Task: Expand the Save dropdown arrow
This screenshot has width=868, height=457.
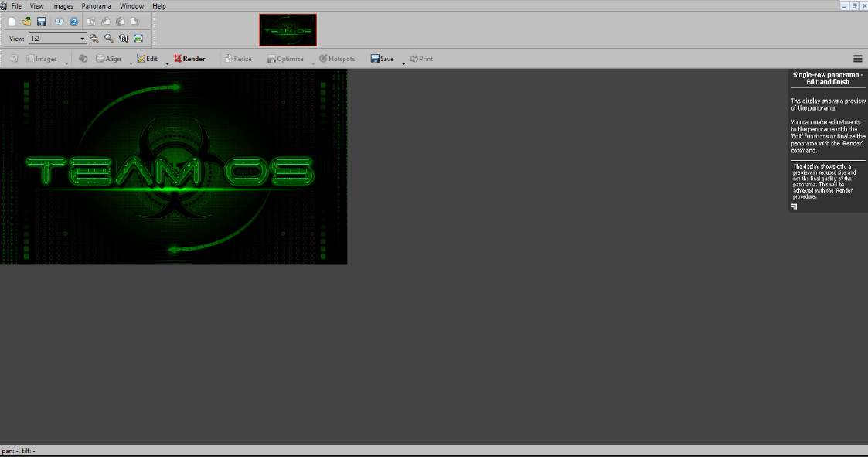Action: (x=403, y=63)
